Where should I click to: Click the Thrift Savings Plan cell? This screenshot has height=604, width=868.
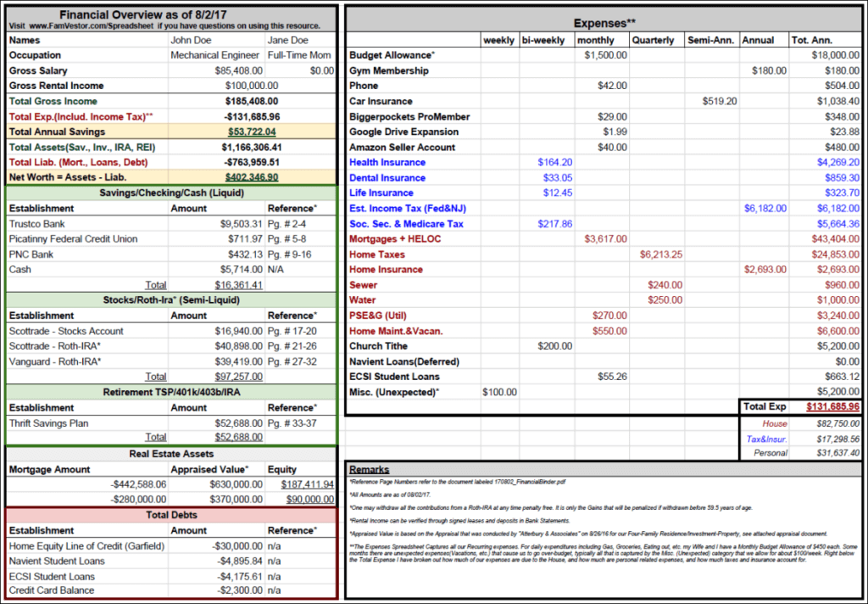[48, 422]
